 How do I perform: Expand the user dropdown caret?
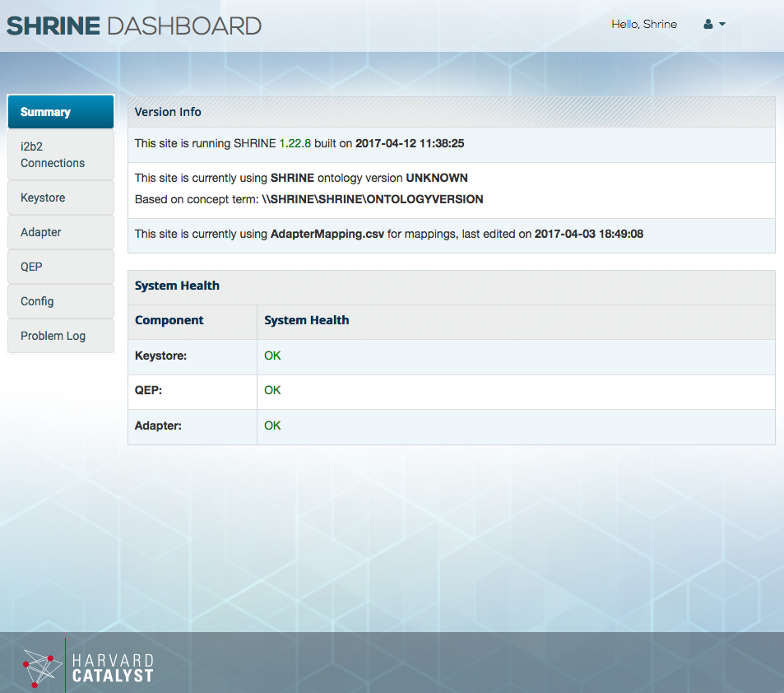pos(722,24)
